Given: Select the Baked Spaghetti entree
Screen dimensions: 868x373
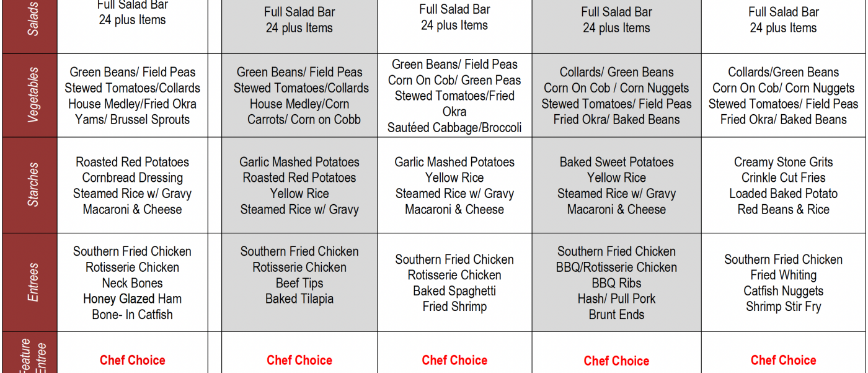Looking at the screenshot, I should click(x=454, y=291).
